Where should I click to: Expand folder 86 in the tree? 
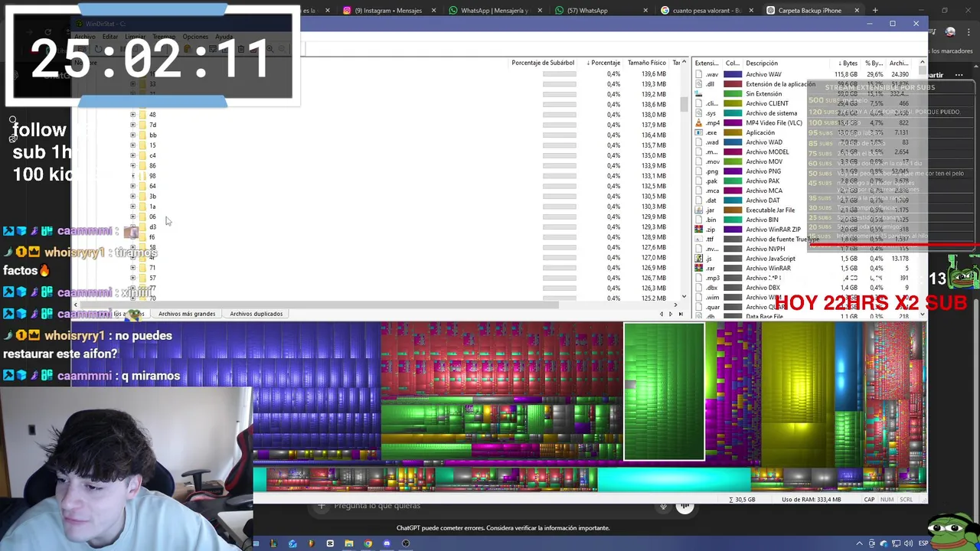tap(132, 165)
